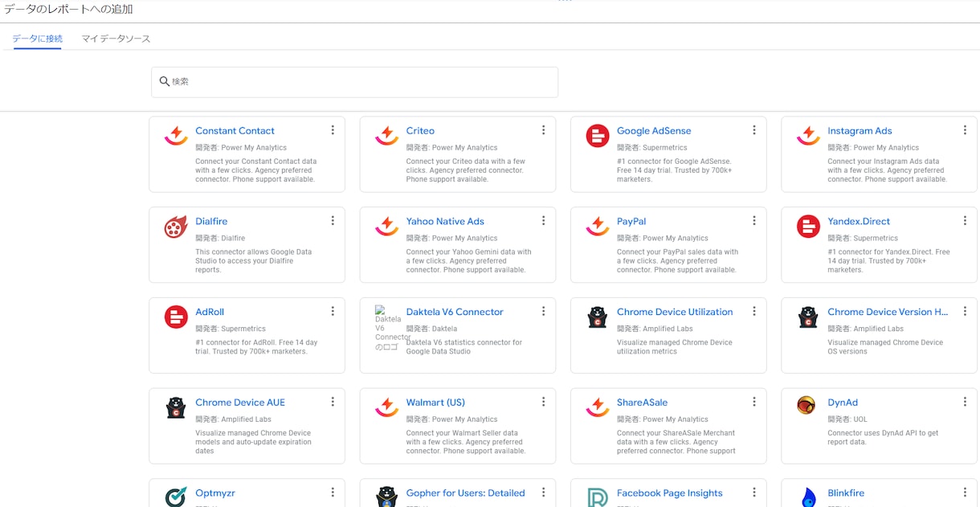Image resolution: width=980 pixels, height=507 pixels.
Task: Open the Daktela V6 Connector link
Action: point(455,312)
